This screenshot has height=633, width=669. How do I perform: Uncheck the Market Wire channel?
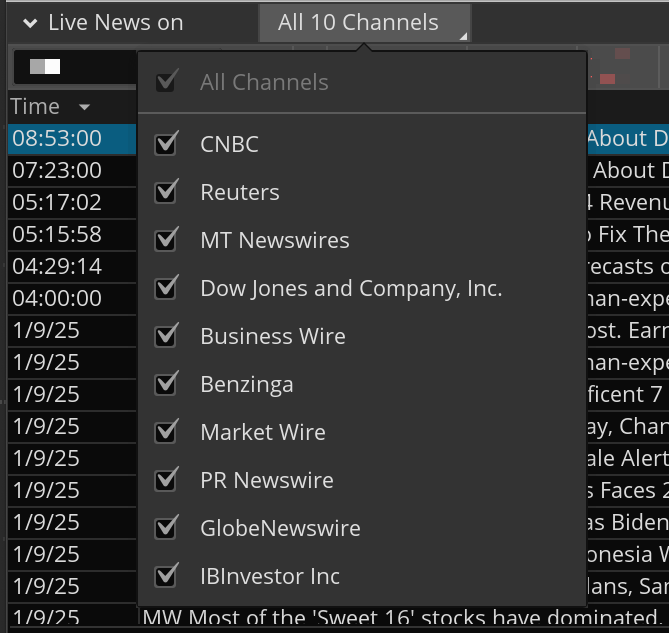click(x=167, y=432)
